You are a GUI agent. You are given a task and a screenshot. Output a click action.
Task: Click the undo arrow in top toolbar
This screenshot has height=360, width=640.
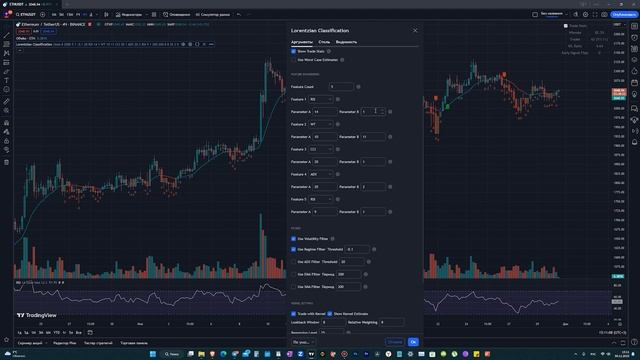tap(239, 15)
